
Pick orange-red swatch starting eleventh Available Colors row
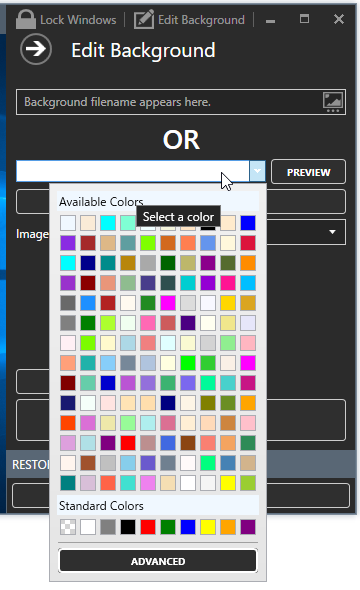(x=68, y=423)
